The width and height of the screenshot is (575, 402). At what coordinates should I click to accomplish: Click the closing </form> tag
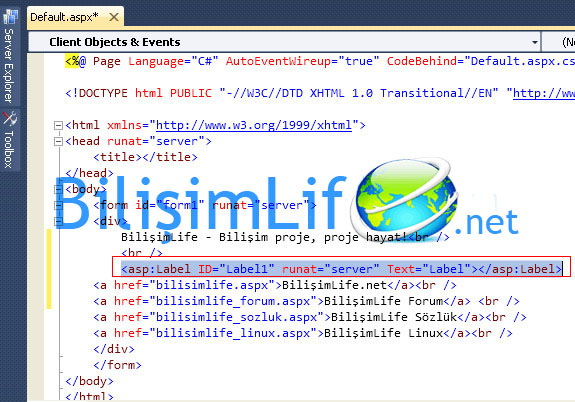click(x=117, y=365)
